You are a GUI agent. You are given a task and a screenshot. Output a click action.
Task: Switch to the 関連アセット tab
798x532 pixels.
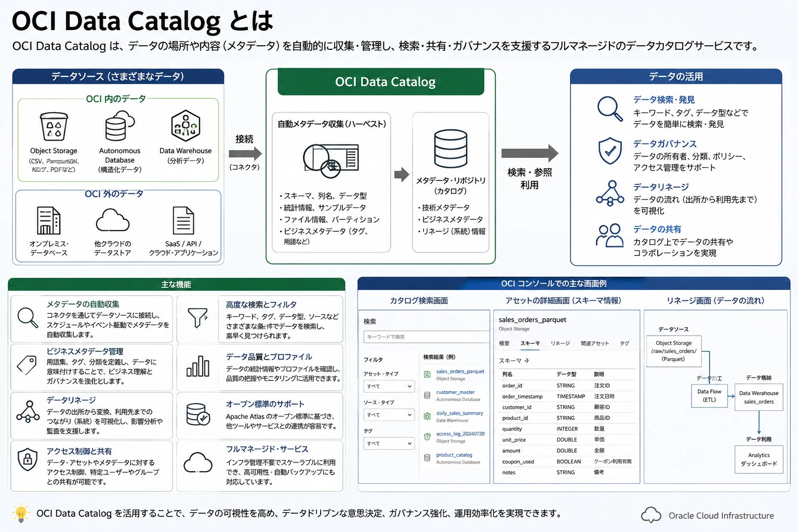pyautogui.click(x=595, y=343)
